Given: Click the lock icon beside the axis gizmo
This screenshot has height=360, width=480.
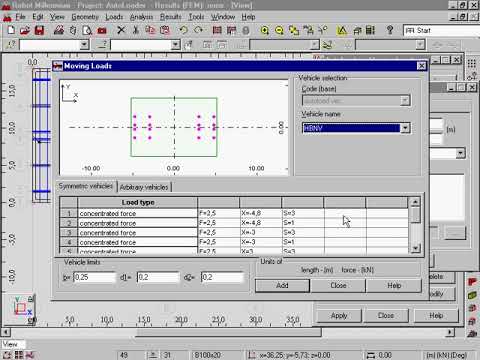Looking at the screenshot, I should point(30,299).
